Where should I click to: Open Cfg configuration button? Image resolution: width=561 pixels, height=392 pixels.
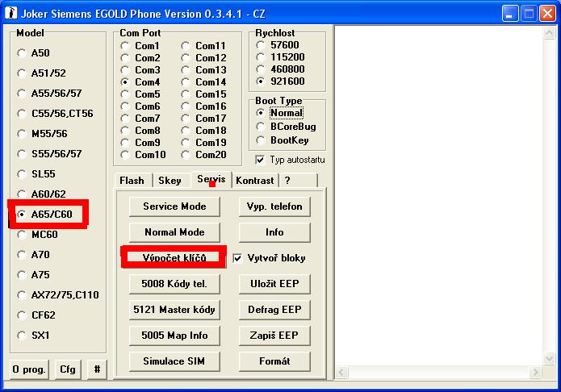68,369
